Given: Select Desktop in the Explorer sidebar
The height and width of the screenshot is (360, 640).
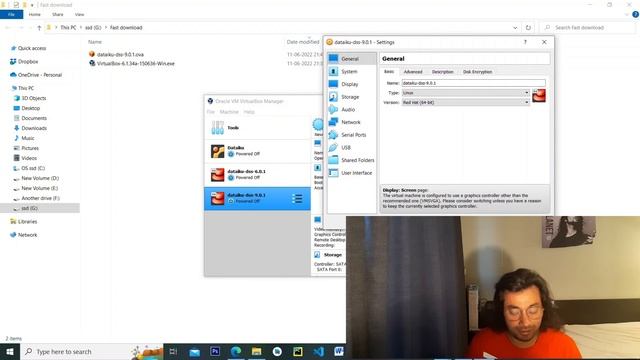Looking at the screenshot, I should click(31, 108).
